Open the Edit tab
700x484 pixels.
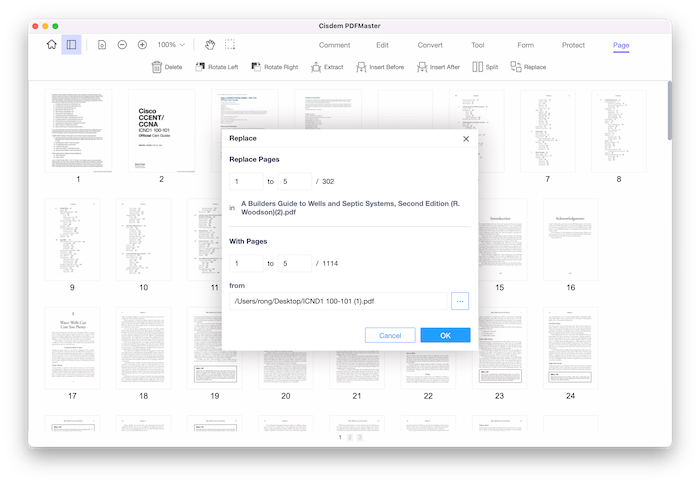(382, 45)
